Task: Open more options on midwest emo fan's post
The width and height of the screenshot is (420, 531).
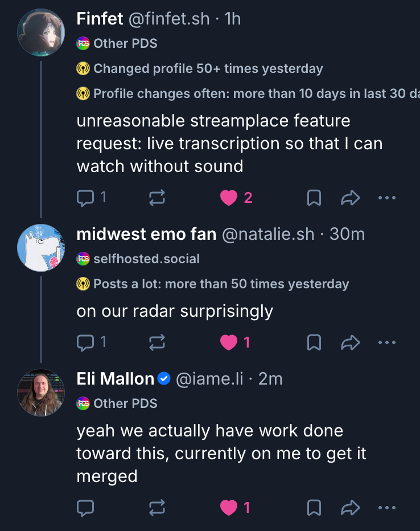Action: click(x=386, y=342)
